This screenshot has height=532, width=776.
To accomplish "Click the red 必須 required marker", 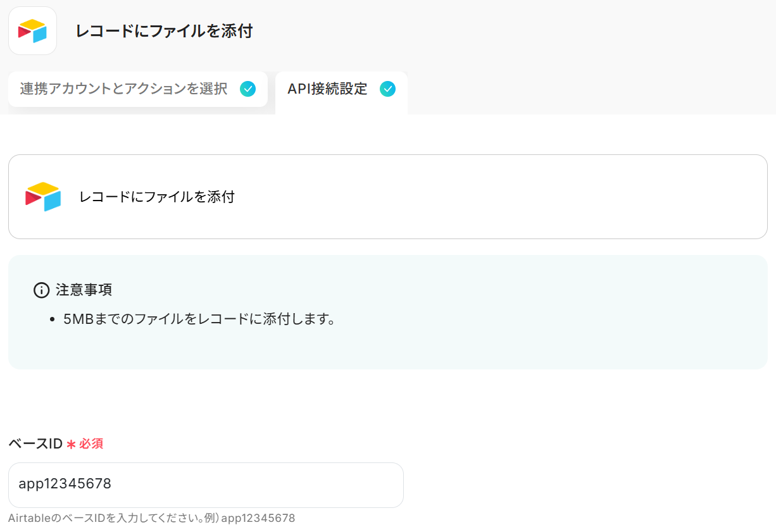I will coord(91,444).
